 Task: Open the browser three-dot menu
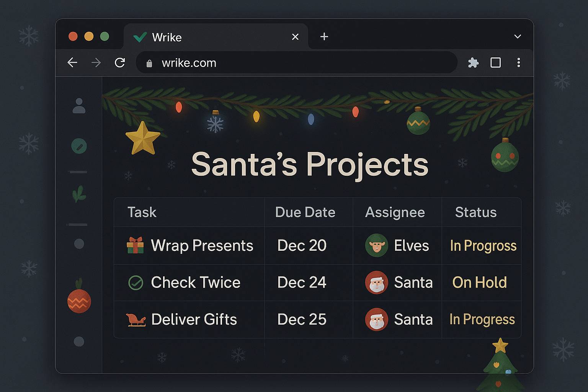point(519,62)
